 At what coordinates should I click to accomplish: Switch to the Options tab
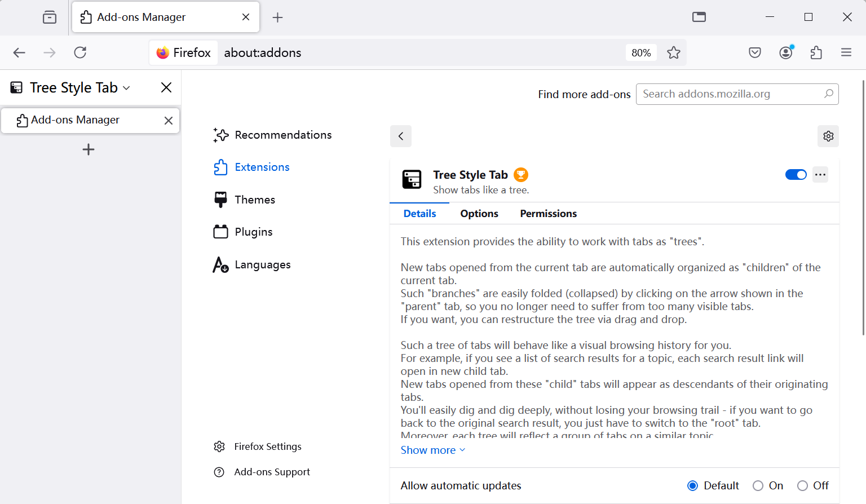[x=479, y=214]
